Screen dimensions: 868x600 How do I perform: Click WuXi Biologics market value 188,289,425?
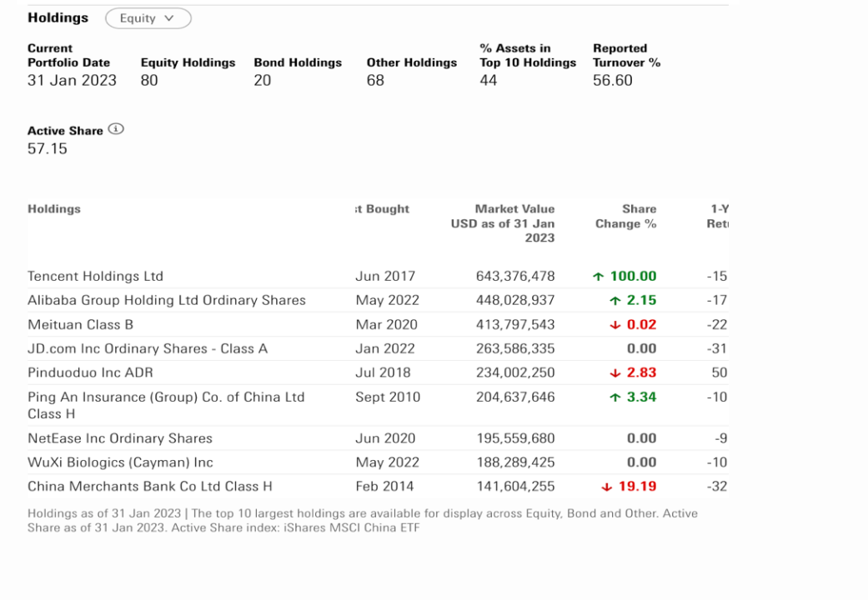pyautogui.click(x=515, y=462)
